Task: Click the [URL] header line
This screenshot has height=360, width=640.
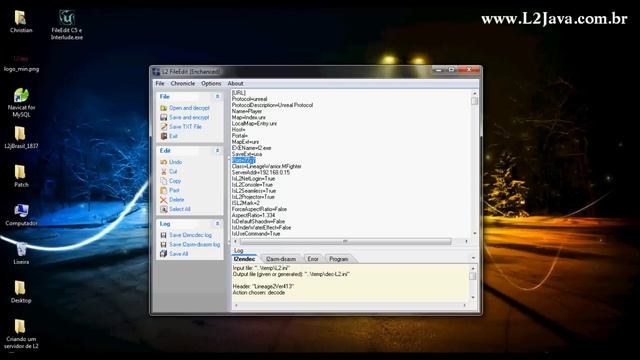Action: coord(239,93)
